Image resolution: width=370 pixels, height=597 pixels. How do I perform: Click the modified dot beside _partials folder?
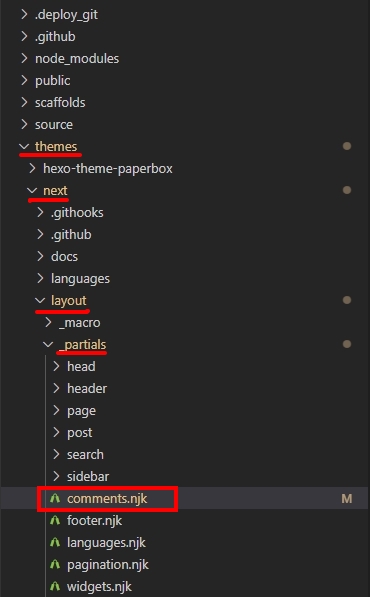(x=347, y=344)
